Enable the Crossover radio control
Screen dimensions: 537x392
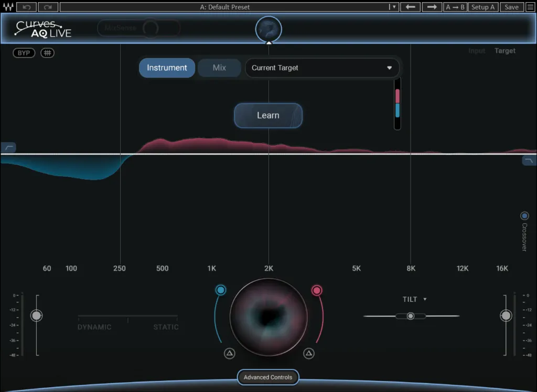pyautogui.click(x=524, y=215)
